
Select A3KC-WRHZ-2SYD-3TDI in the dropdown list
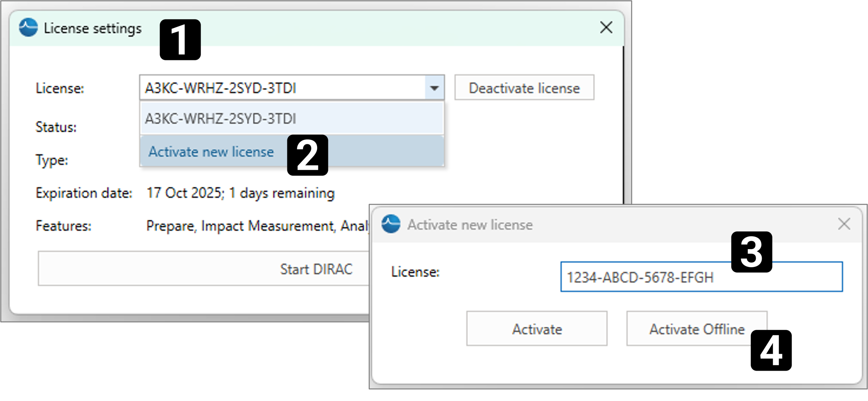coord(221,119)
